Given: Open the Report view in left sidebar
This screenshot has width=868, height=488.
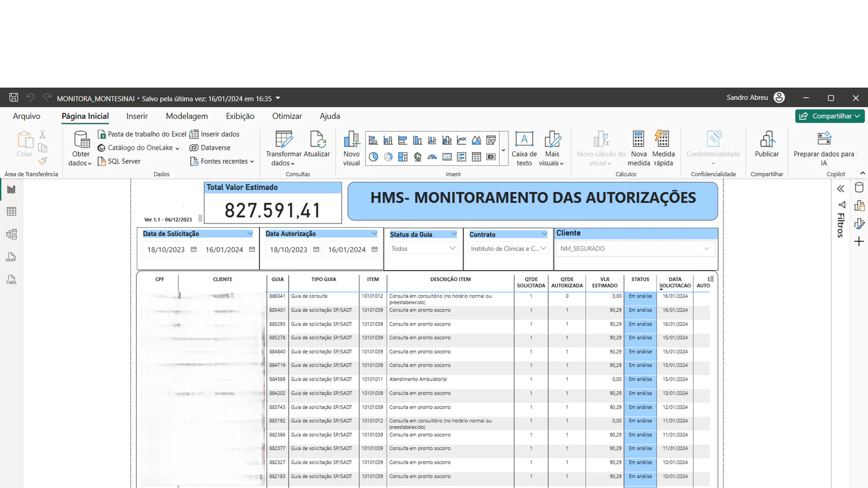Looking at the screenshot, I should click(11, 189).
